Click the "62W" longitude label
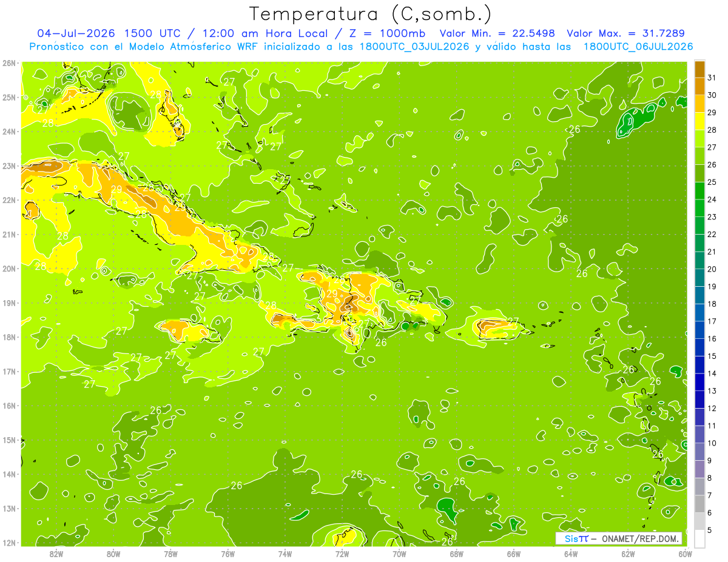Viewport: 728px width, 562px height. click(627, 554)
